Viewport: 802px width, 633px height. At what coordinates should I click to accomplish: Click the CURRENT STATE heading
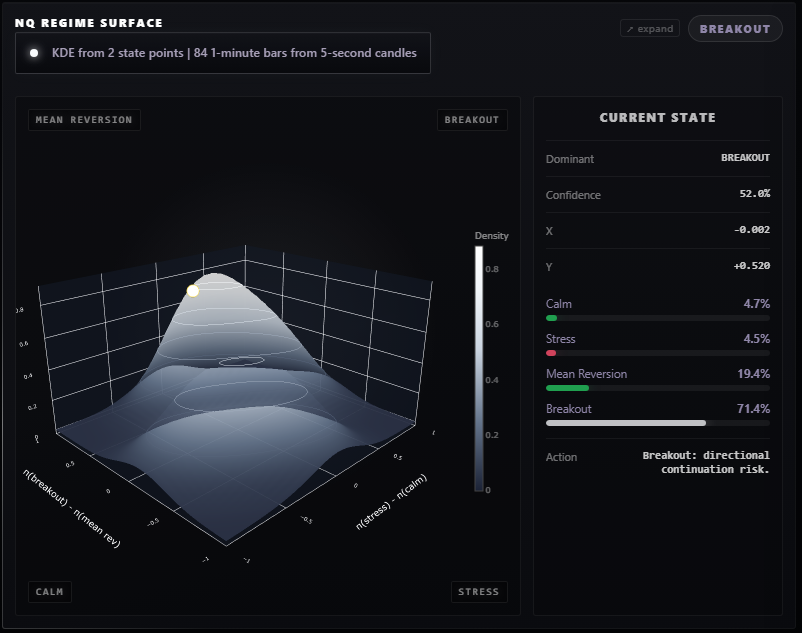658,118
